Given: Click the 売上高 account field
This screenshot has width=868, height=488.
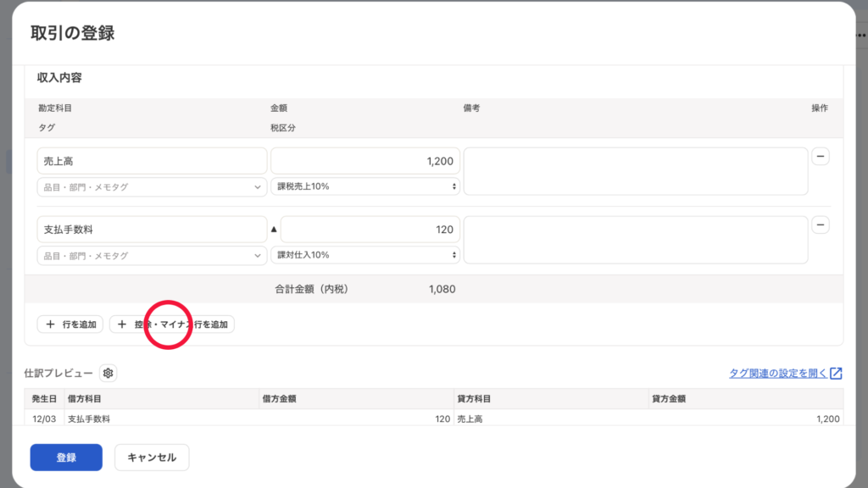Looking at the screenshot, I should tap(152, 161).
